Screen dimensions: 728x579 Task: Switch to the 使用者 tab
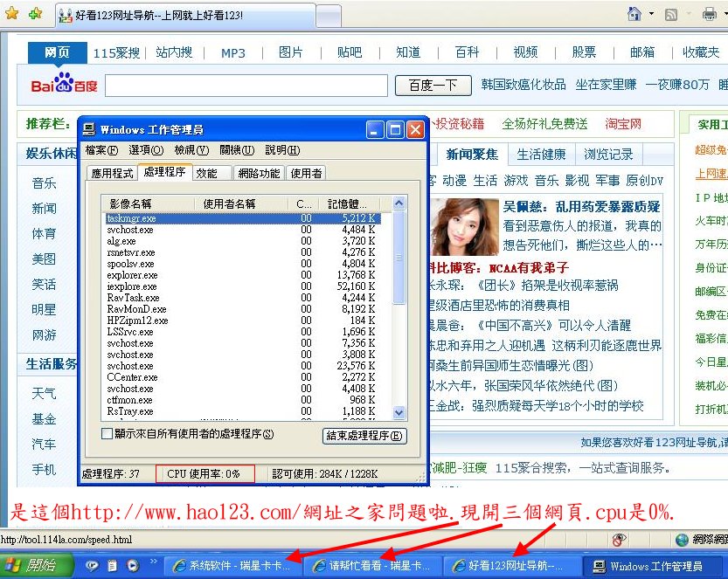point(306,174)
